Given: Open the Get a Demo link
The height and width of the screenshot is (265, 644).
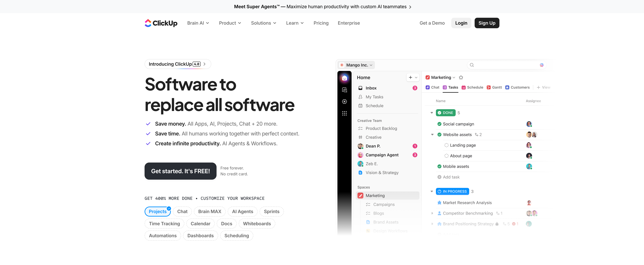Looking at the screenshot, I should click(432, 23).
